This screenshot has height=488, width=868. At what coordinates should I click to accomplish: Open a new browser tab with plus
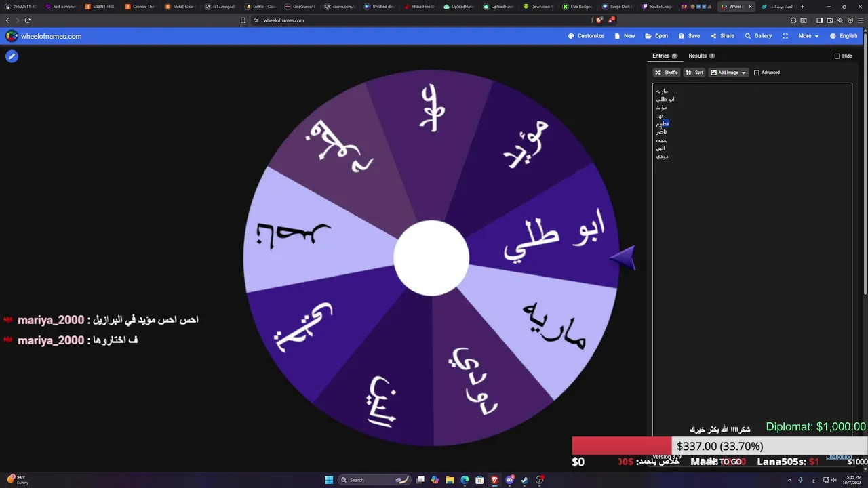pos(802,7)
